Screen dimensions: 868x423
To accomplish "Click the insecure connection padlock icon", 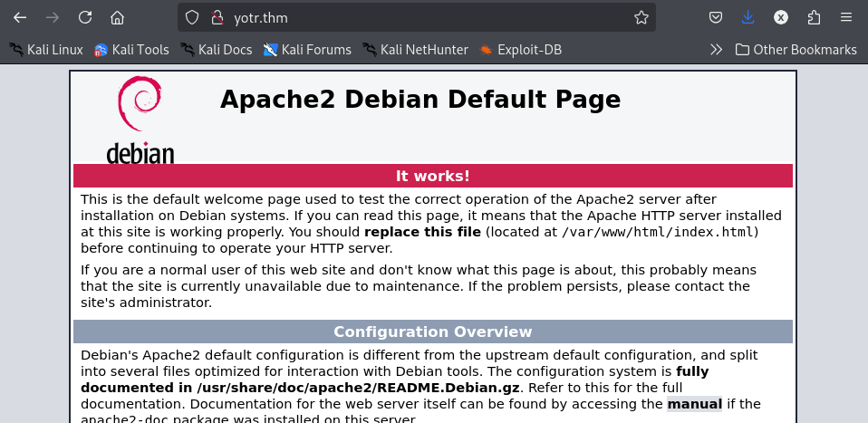I will click(217, 18).
